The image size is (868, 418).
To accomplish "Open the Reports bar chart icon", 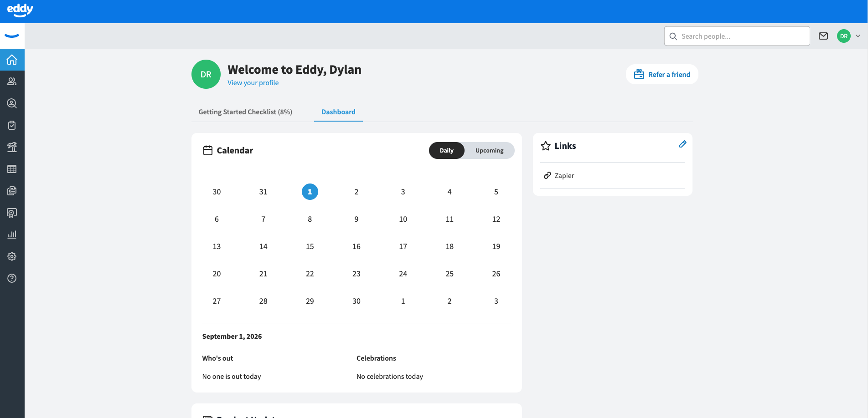I will pyautogui.click(x=12, y=234).
